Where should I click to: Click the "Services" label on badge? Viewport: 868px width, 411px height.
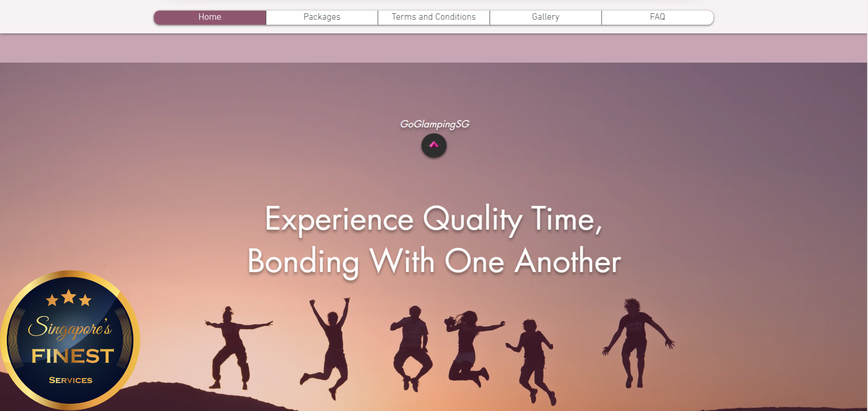tap(71, 380)
